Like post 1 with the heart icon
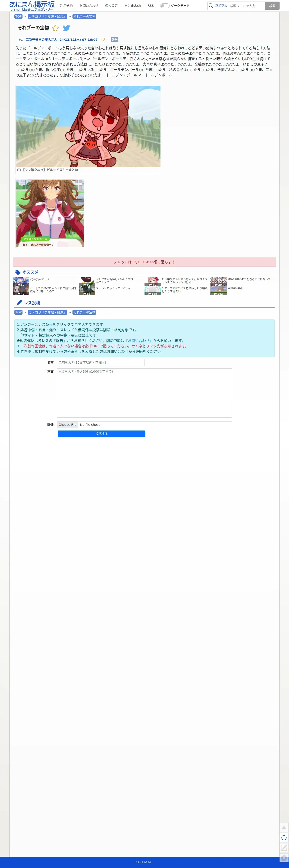 pyautogui.click(x=103, y=39)
